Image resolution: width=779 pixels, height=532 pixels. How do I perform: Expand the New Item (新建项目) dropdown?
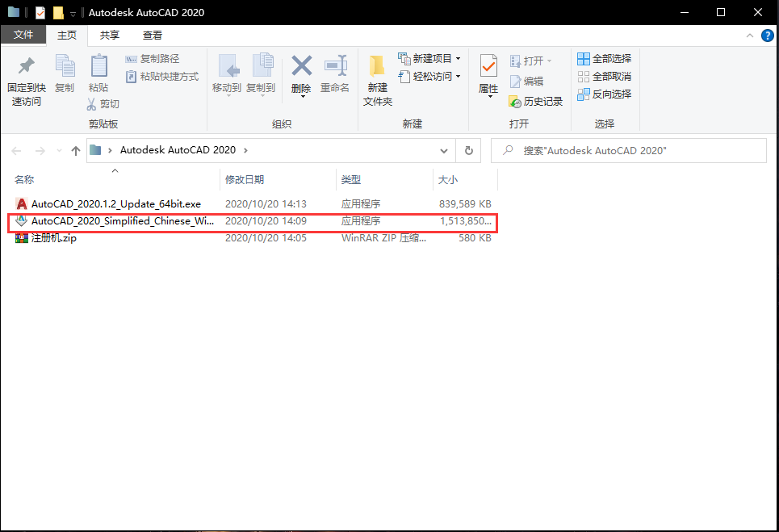click(458, 59)
